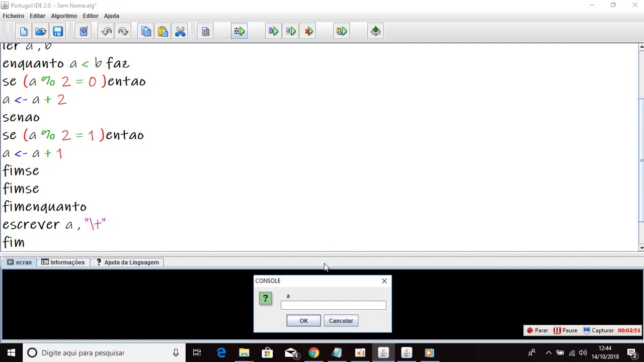Click the colored document toolbar icon
Viewport: 644px width, 362px height.
tap(205, 32)
